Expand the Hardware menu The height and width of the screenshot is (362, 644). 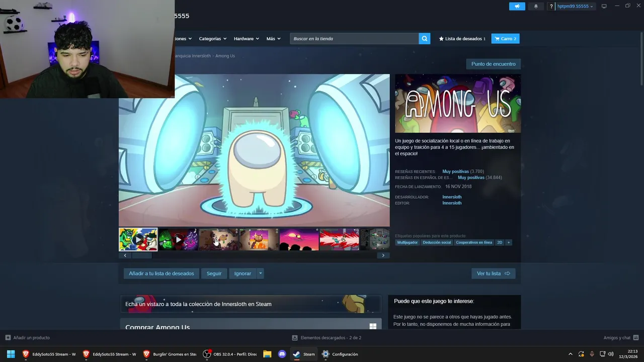point(246,39)
